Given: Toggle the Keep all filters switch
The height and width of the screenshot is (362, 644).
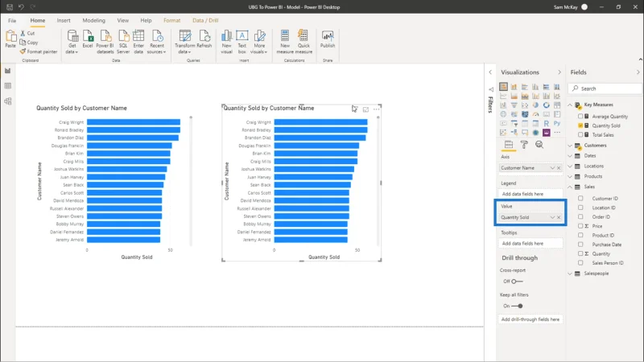Looking at the screenshot, I should (517, 306).
